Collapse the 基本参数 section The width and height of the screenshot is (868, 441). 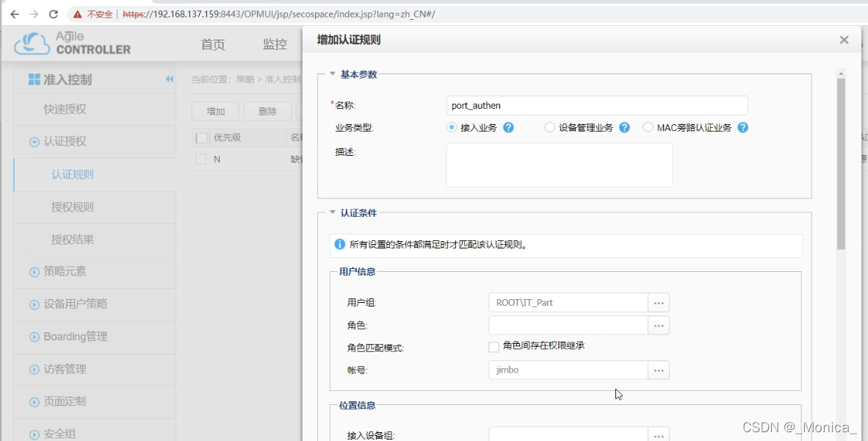(x=333, y=73)
